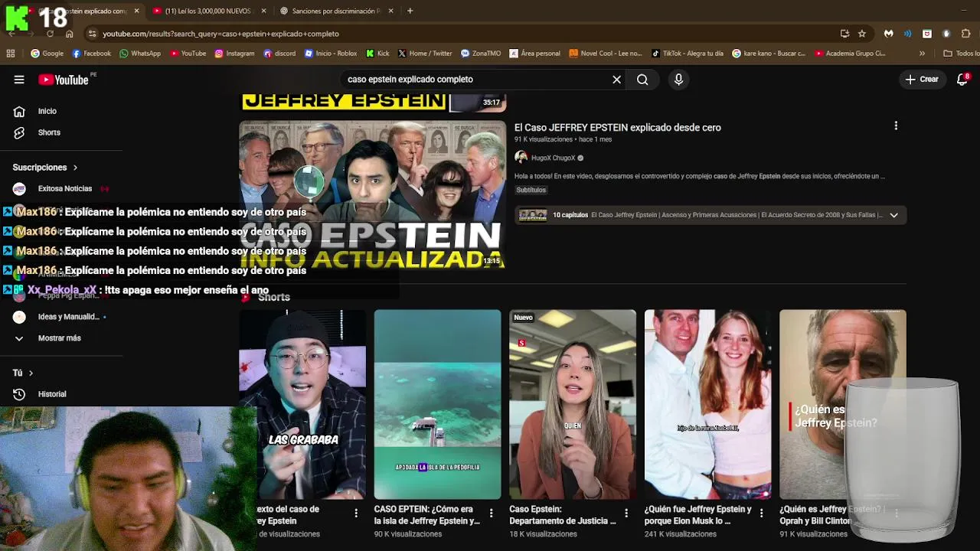Open the discord bookmark
Viewport: 980px width, 551px height.
click(279, 54)
